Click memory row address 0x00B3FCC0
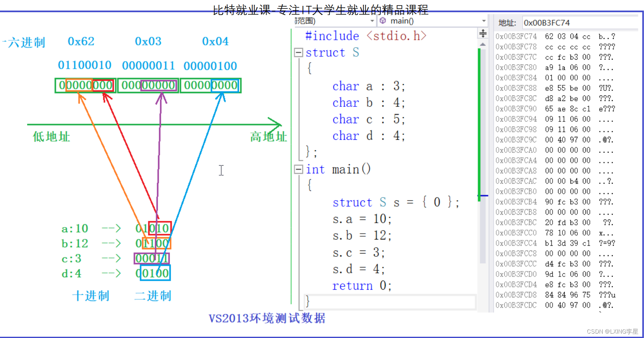Viewport: 644px width, 338px height. 516,233
